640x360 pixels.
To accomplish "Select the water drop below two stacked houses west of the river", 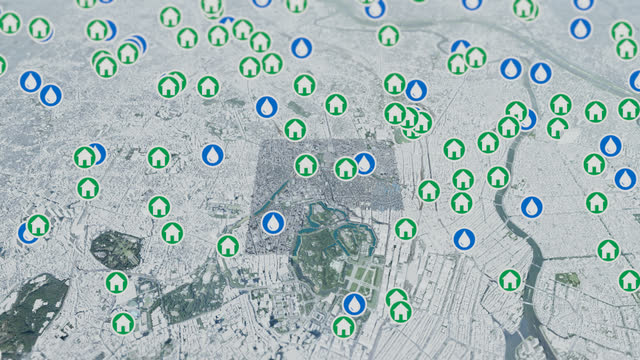I will [x=464, y=239].
